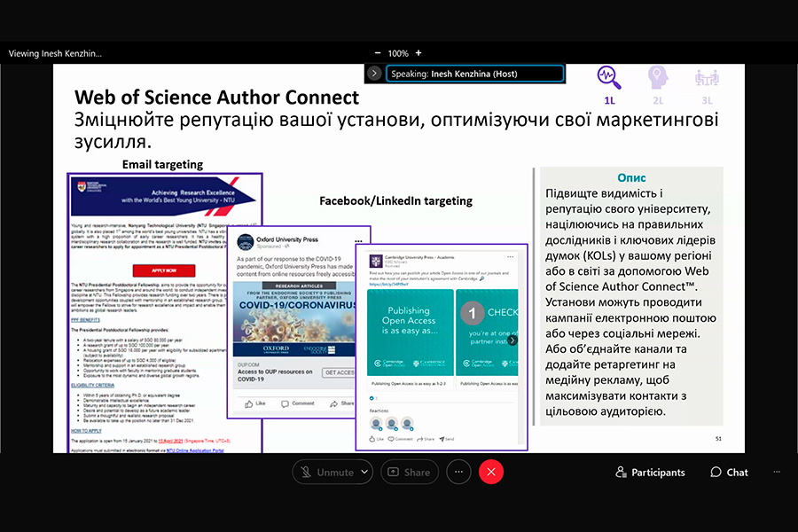Leave the meeting with the red X button
798x532 pixels.
(491, 472)
